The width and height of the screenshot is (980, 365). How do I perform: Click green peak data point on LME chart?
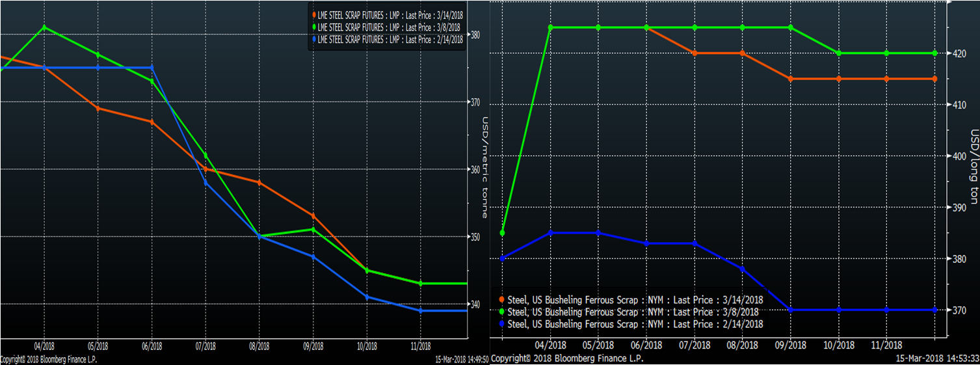click(44, 27)
